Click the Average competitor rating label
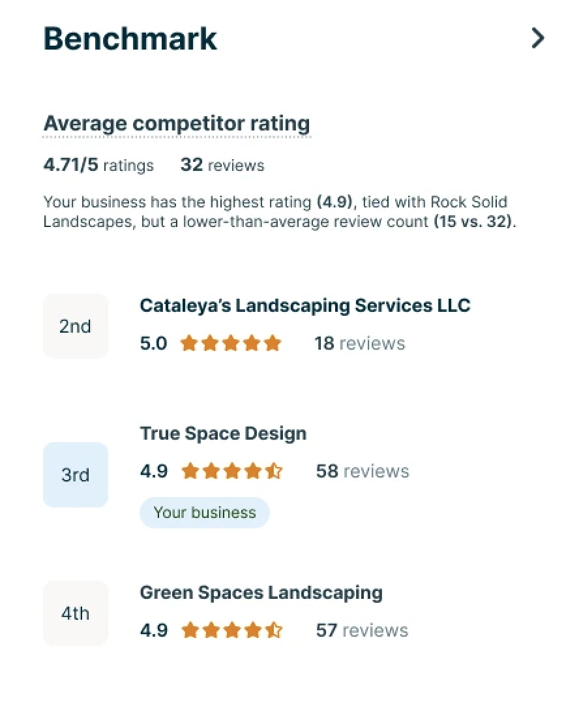 click(177, 123)
